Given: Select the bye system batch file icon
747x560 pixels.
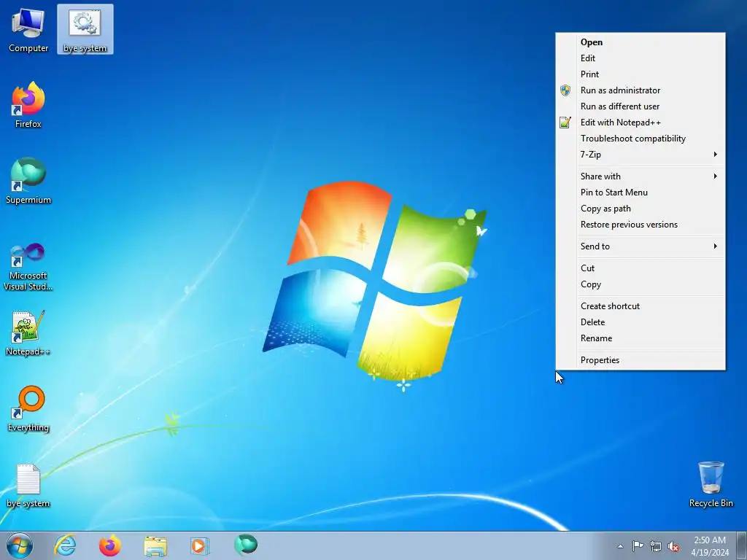Looking at the screenshot, I should [85, 29].
